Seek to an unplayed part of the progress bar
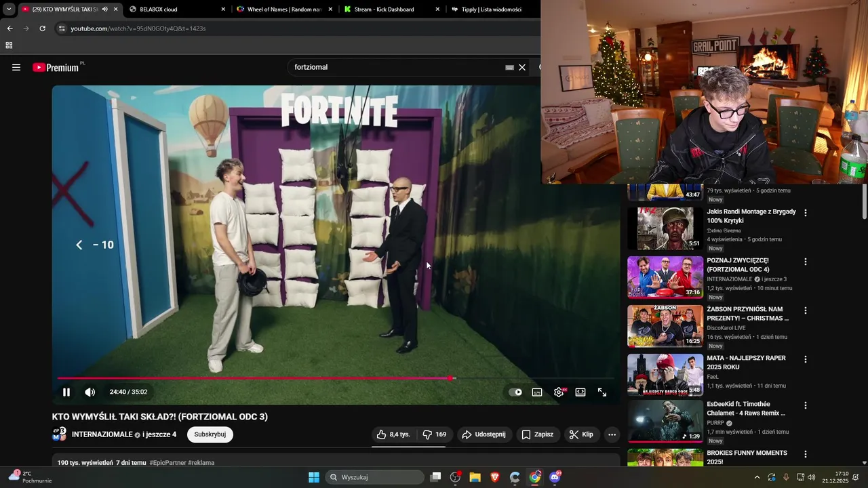The width and height of the screenshot is (868, 488). click(536, 378)
